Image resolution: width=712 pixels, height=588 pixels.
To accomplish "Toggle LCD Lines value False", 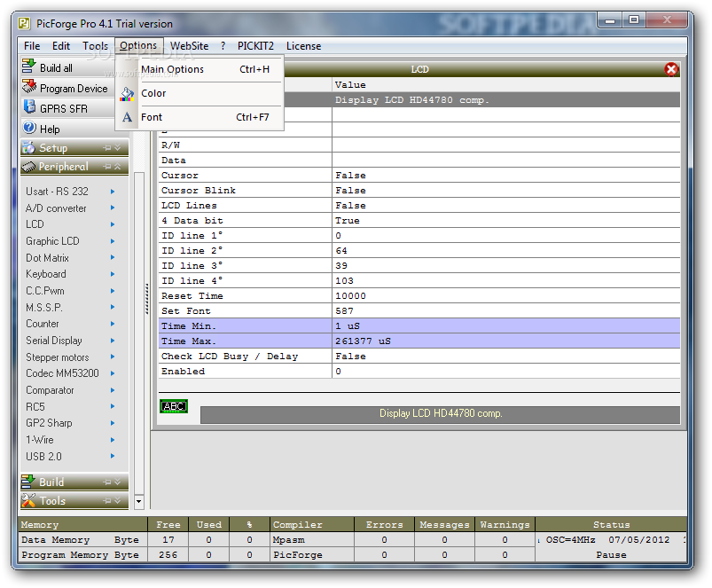I will (505, 205).
